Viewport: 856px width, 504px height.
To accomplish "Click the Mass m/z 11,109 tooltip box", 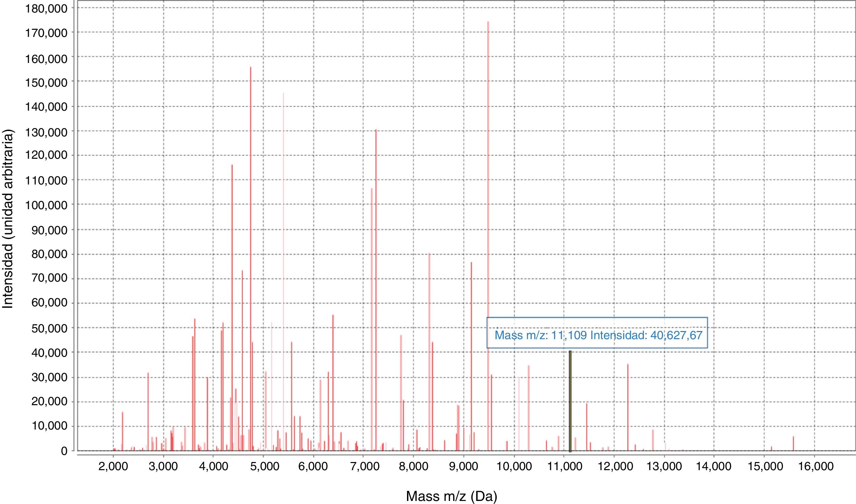I will click(597, 333).
